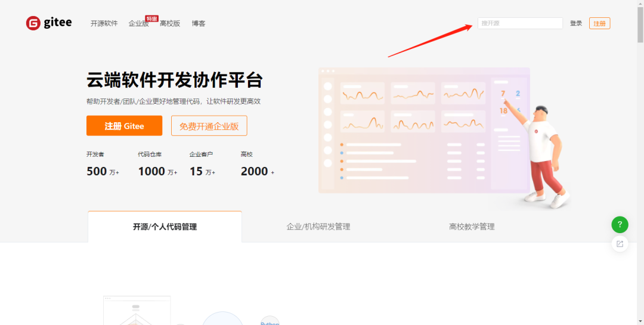Click the 代码仓库 label
The height and width of the screenshot is (325, 644).
(150, 154)
